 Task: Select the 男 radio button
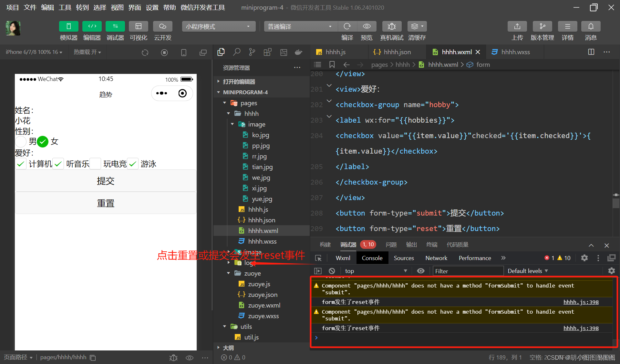click(x=21, y=141)
